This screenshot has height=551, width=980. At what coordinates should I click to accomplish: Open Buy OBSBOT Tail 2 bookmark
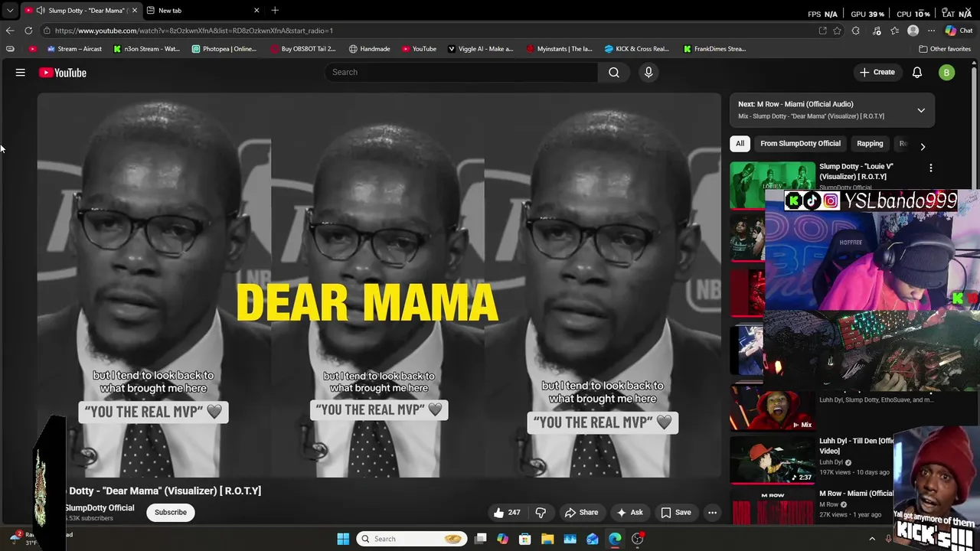pyautogui.click(x=303, y=49)
